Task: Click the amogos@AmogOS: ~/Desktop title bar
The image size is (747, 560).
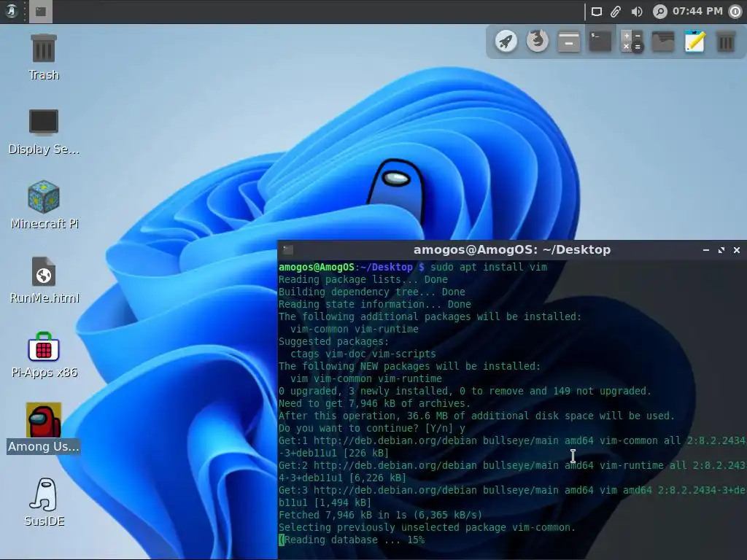Action: [511, 249]
